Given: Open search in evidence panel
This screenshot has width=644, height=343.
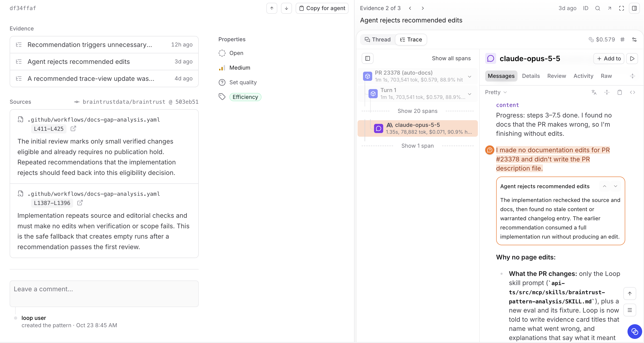Looking at the screenshot, I should click(x=597, y=8).
